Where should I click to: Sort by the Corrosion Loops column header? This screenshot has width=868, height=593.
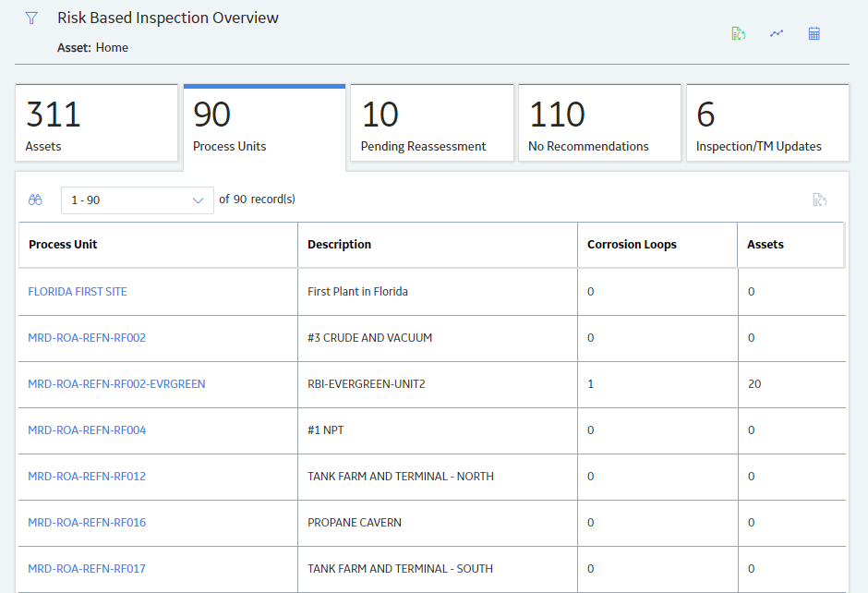(x=657, y=245)
